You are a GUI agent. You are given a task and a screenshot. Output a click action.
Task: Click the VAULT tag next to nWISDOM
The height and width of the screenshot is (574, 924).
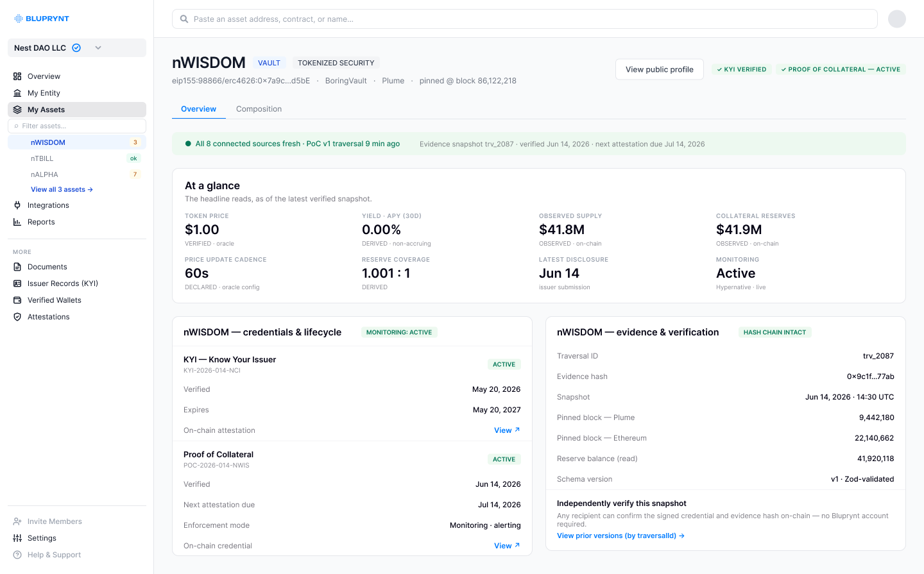click(269, 63)
